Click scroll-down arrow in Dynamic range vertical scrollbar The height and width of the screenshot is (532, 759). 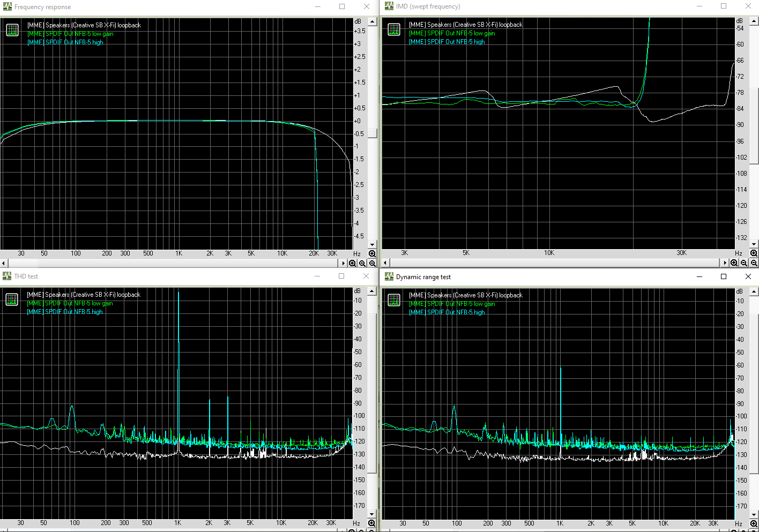(x=754, y=515)
